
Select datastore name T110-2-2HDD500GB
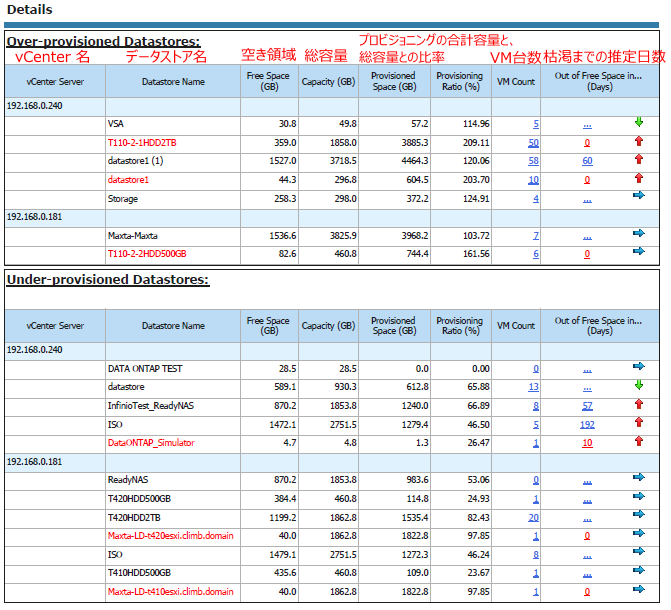[x=147, y=254]
